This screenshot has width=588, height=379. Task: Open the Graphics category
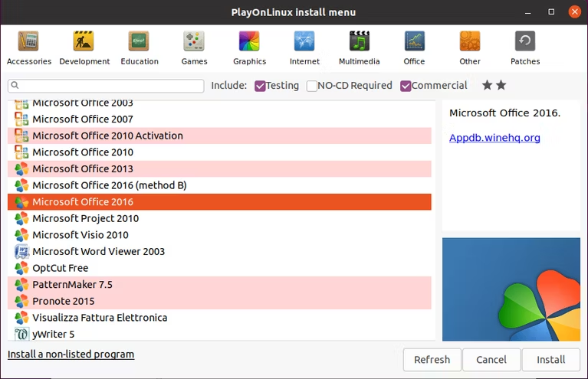click(249, 47)
